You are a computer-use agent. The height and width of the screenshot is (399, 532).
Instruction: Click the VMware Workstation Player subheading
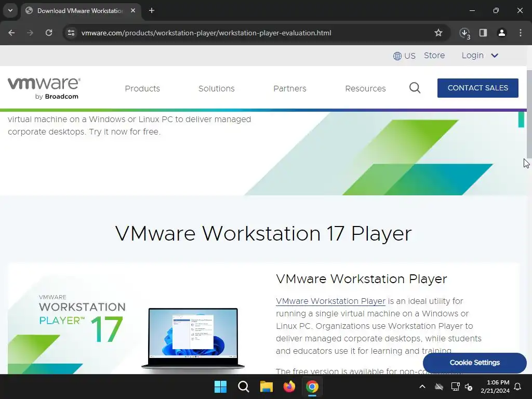point(362,279)
